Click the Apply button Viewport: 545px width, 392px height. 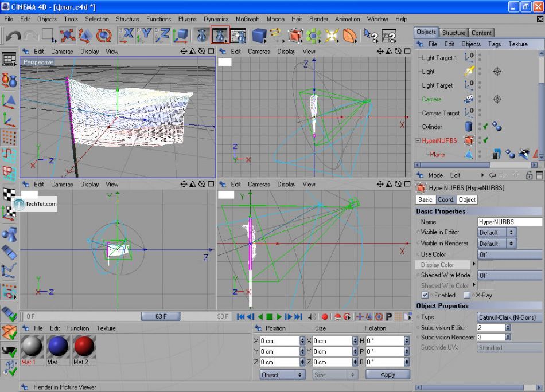point(388,374)
